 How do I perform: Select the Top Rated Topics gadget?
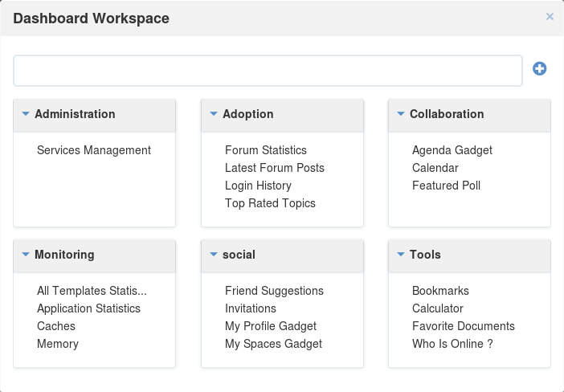270,203
